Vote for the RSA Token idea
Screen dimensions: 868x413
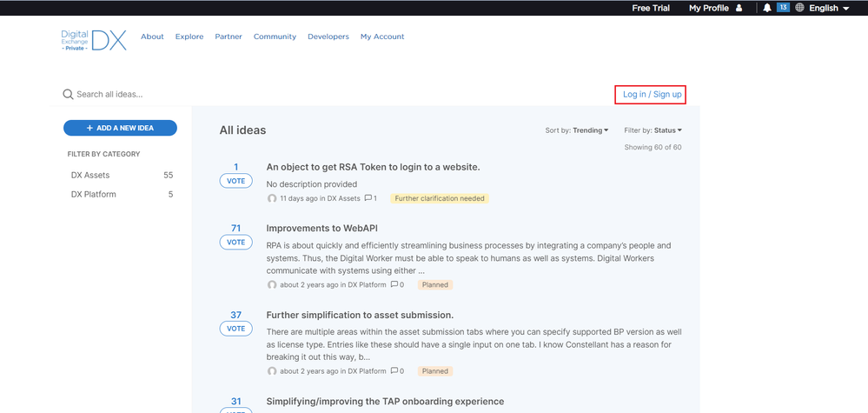[235, 181]
